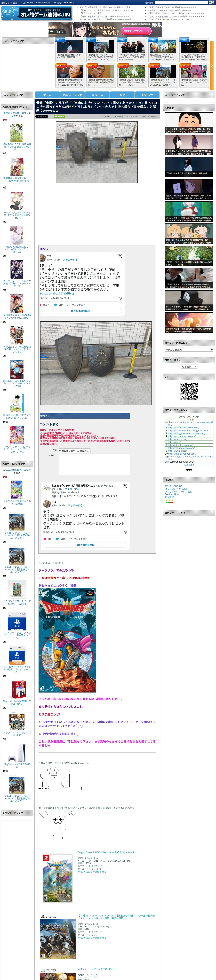Screen dimensions: 216x980
Task: Click the https://moudamepo.com/10/ ranking link
Action: [183, 428]
